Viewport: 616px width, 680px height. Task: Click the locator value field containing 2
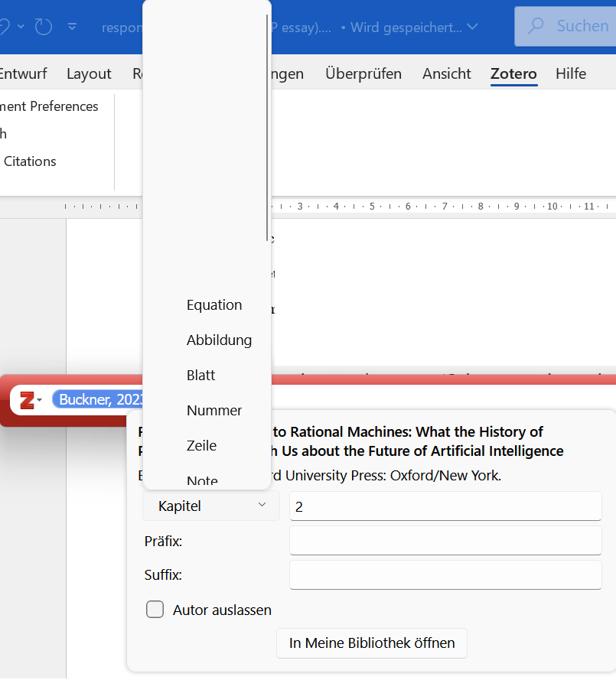(445, 506)
